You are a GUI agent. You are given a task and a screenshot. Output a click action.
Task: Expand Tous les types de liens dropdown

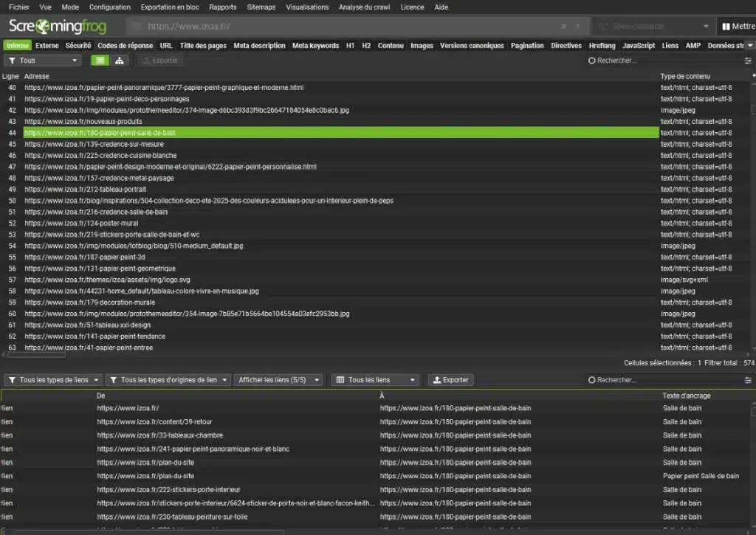[54, 380]
